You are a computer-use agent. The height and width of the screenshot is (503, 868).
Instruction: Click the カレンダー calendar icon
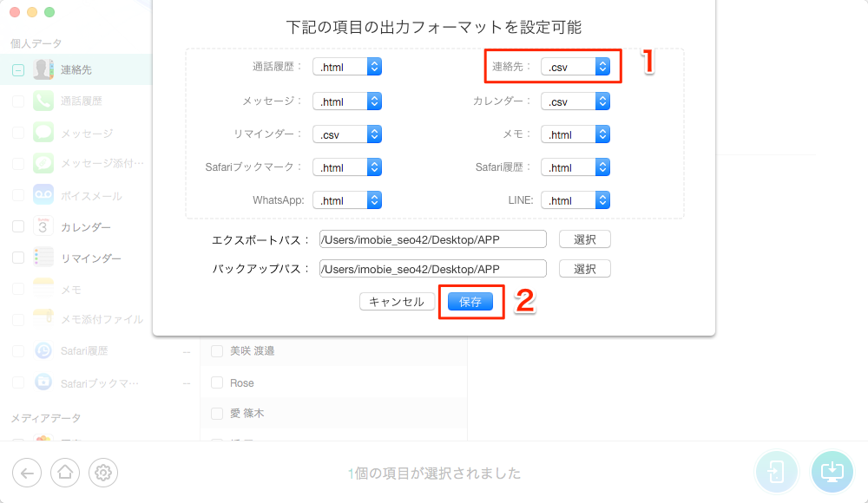point(43,226)
